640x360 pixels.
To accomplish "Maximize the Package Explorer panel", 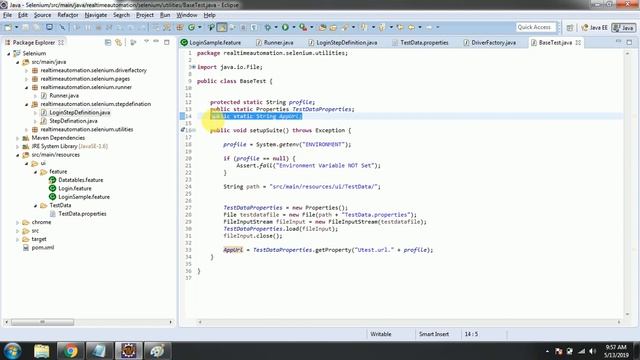I will [167, 42].
